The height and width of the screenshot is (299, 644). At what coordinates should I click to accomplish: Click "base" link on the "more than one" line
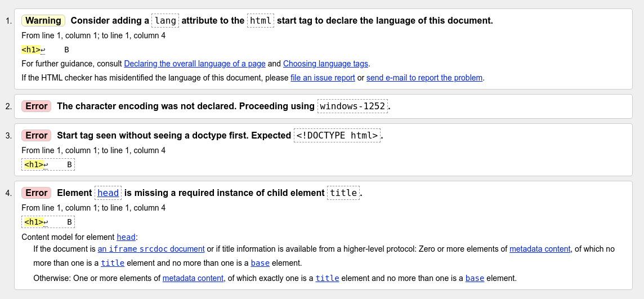pos(260,263)
